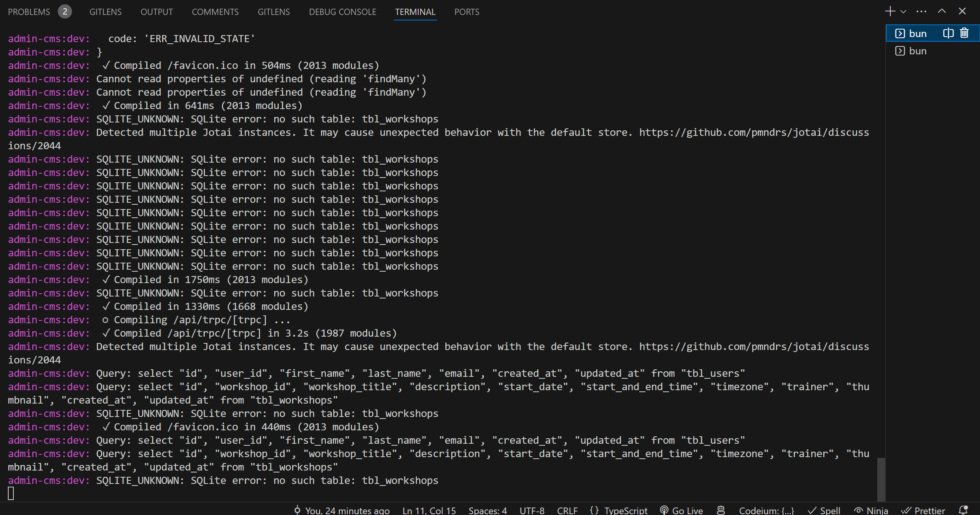Click the Prettier status bar item
The height and width of the screenshot is (515, 980).
coord(923,510)
